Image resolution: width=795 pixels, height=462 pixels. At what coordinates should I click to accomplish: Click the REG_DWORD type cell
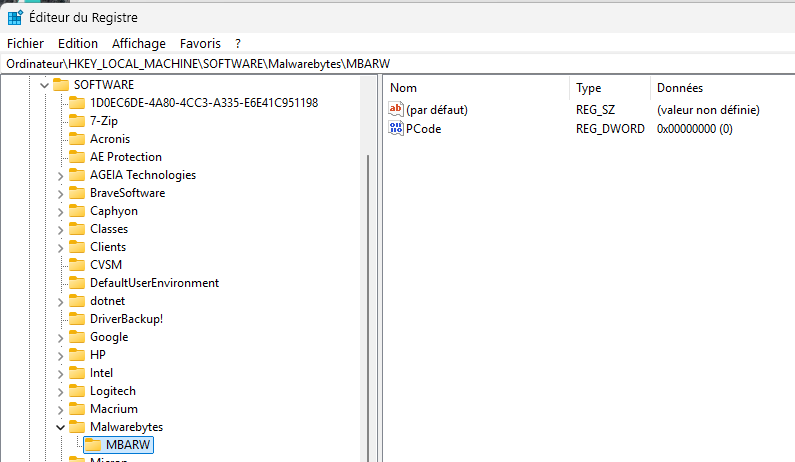click(610, 129)
